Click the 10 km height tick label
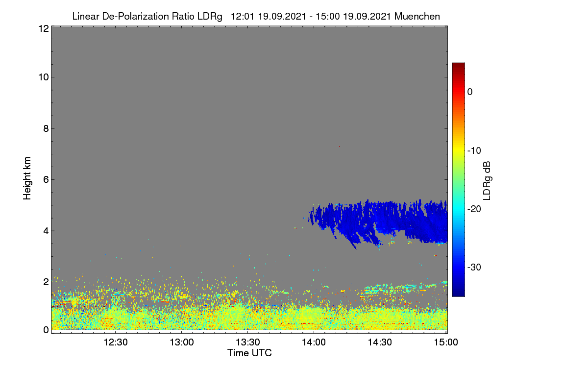The width and height of the screenshot is (588, 392). 43,77
